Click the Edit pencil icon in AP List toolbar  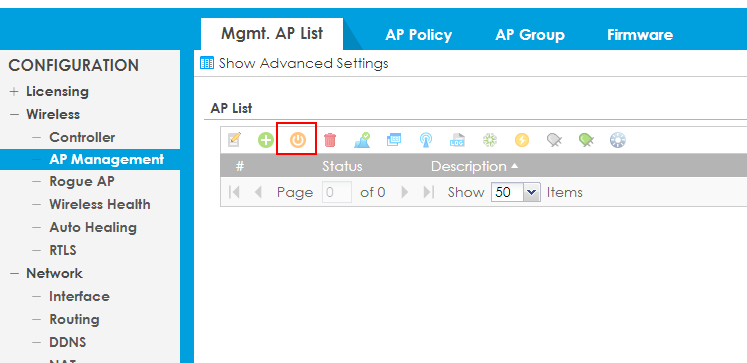[234, 140]
